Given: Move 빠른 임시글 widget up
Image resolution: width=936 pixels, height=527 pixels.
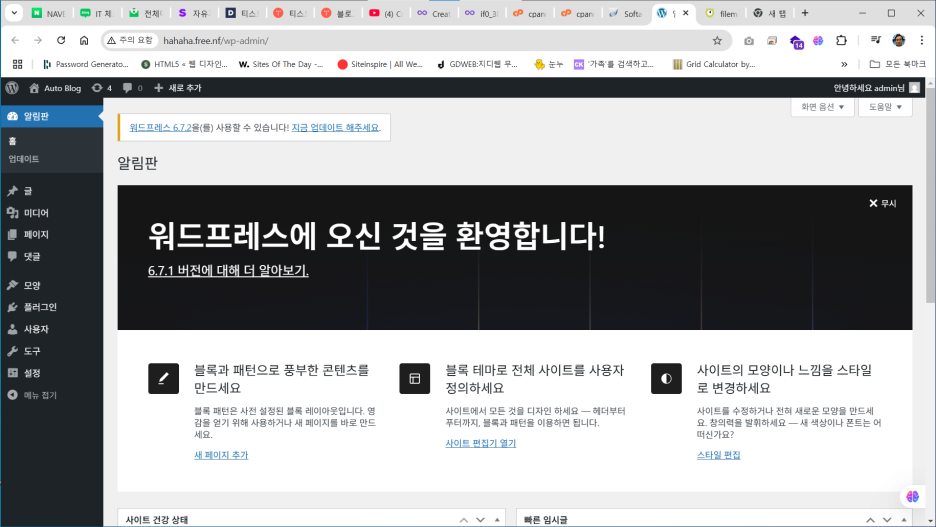Looking at the screenshot, I should [870, 520].
